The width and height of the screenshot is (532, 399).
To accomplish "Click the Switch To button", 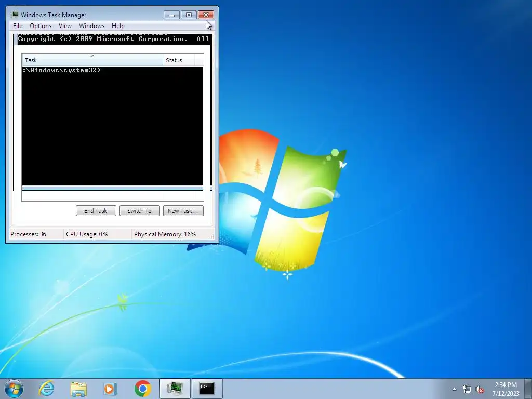I will [139, 211].
